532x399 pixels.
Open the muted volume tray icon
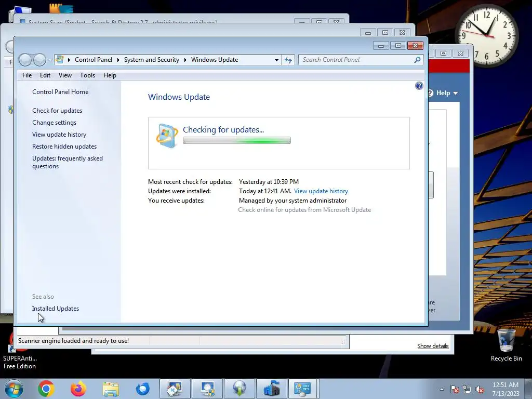(480, 389)
